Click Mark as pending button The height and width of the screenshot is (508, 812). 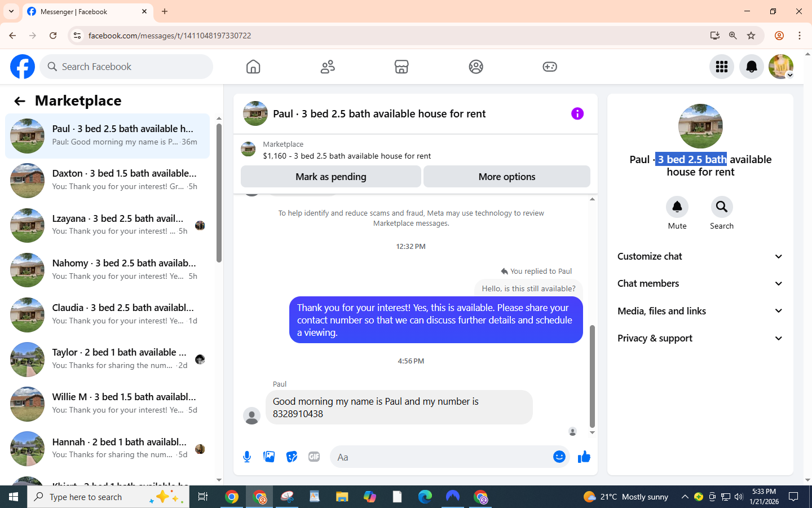tap(331, 177)
